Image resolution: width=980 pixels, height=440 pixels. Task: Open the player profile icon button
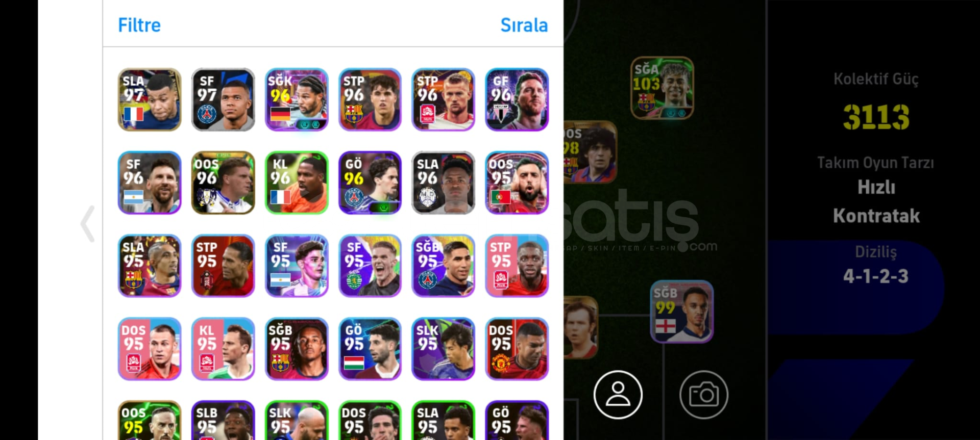pos(618,395)
